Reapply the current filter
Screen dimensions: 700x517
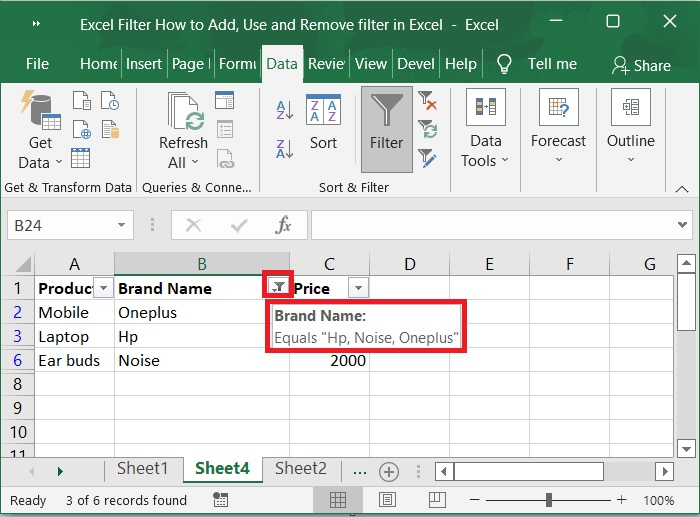pos(428,129)
